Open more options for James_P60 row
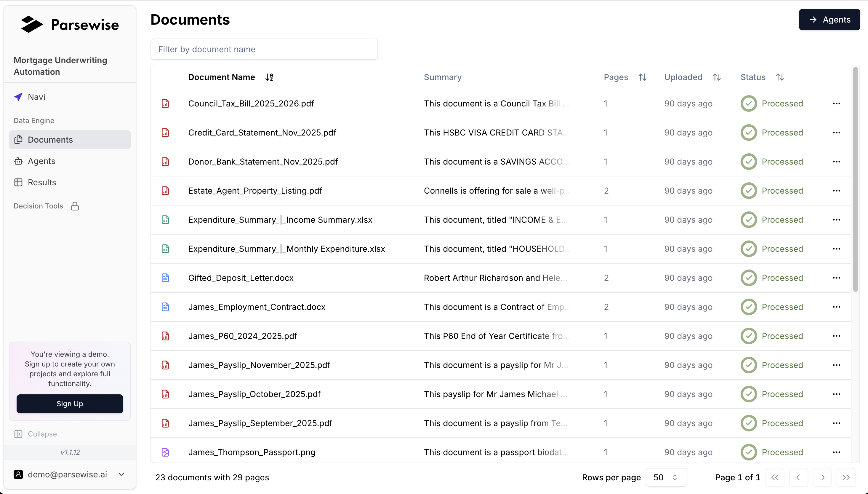Image resolution: width=868 pixels, height=494 pixels. (x=836, y=336)
